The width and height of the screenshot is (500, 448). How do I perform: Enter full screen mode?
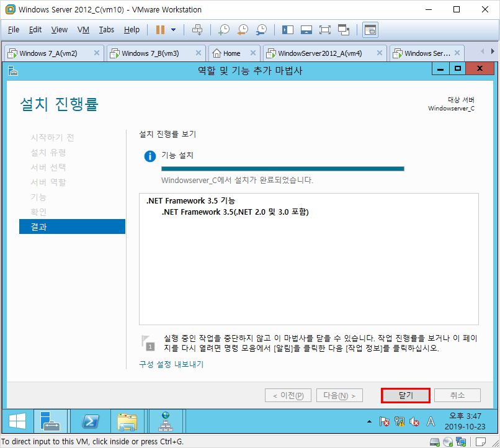point(325,30)
